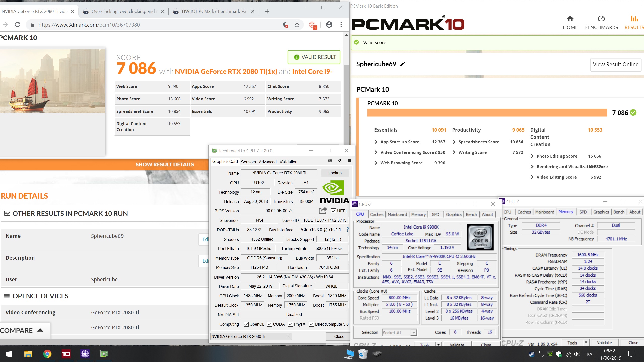
Task: Click the CPU-Z taskbar icon
Action: click(x=85, y=354)
